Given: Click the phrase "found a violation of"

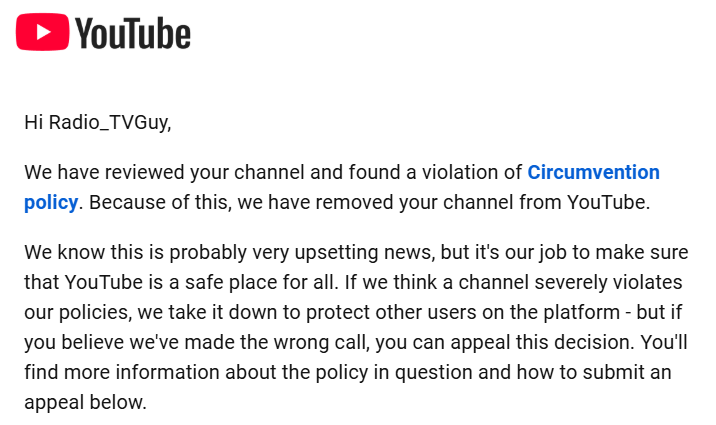Looking at the screenshot, I should pyautogui.click(x=435, y=173).
